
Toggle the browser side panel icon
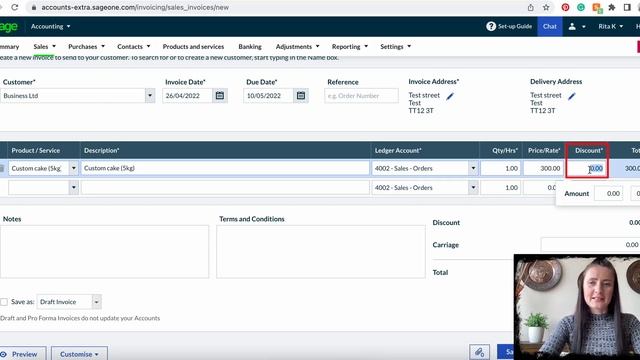[x=627, y=7]
